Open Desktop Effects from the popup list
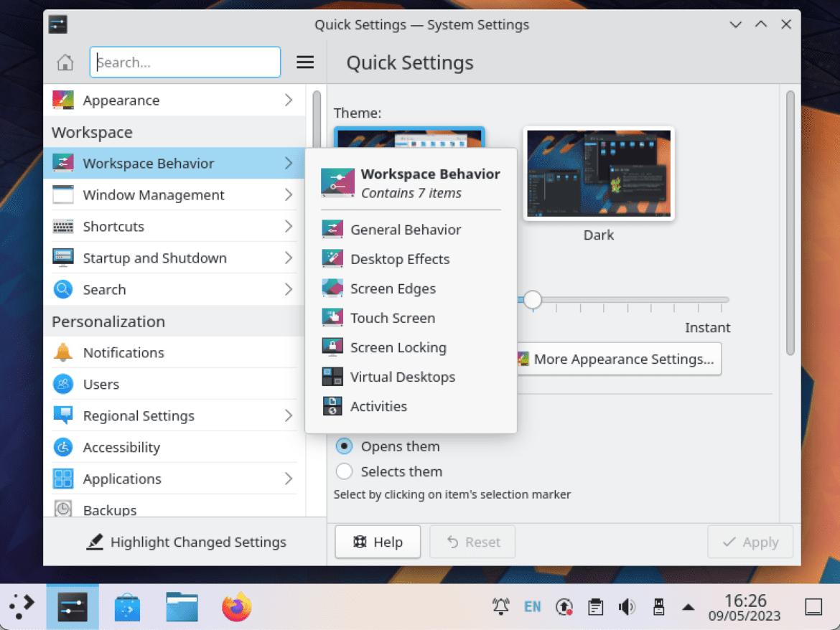840x630 pixels. 399,259
